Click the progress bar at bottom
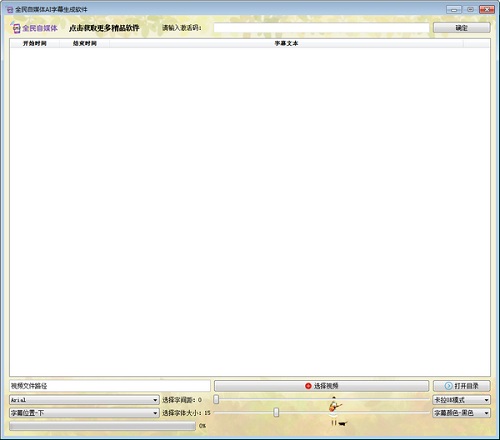500x440 pixels. coord(103,426)
